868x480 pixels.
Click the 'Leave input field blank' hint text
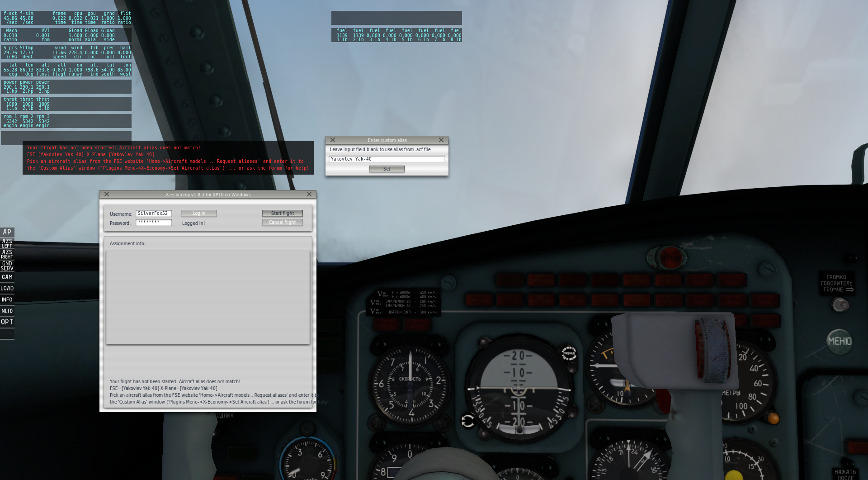(380, 149)
